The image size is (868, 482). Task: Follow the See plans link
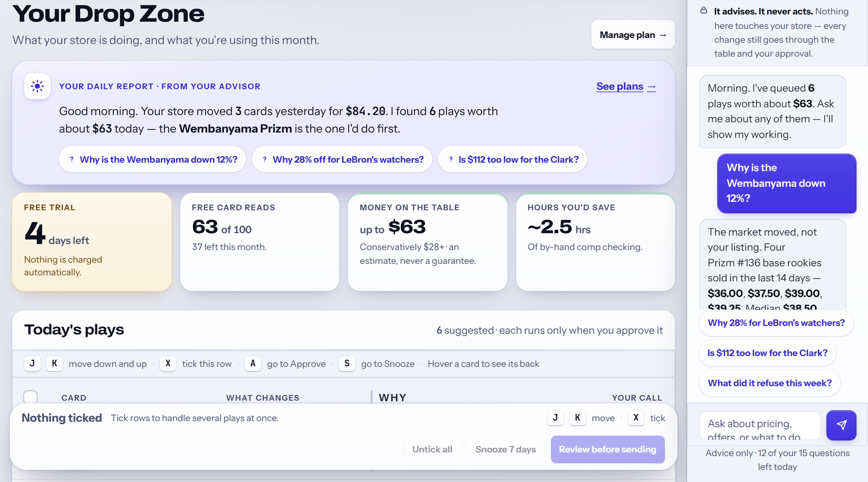[x=626, y=86]
